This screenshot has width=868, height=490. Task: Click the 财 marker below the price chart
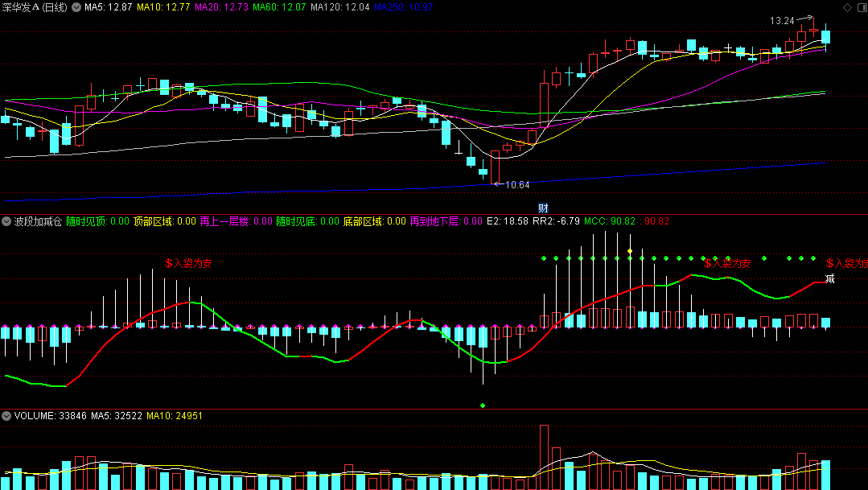click(543, 208)
